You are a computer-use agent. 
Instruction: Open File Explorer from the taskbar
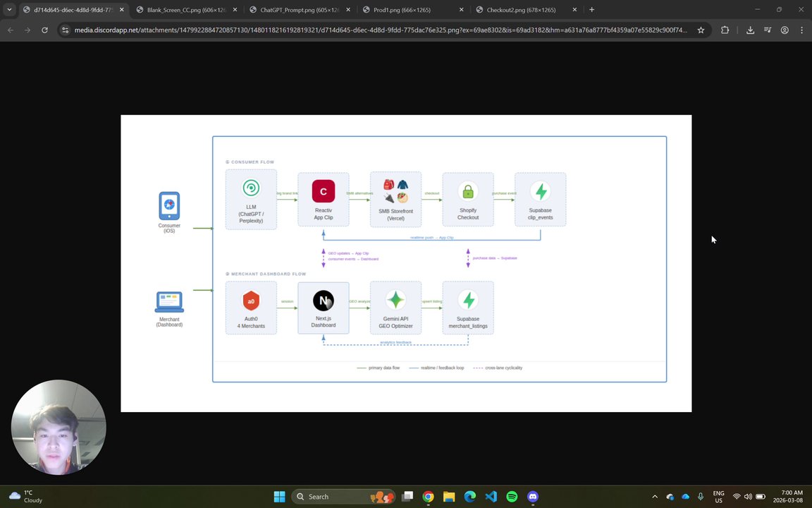point(449,497)
